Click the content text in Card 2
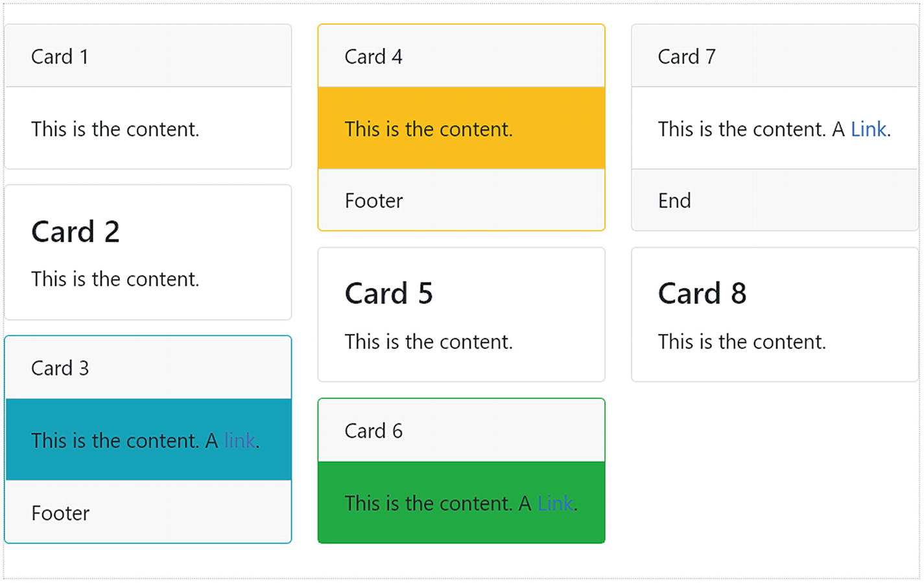Image resolution: width=924 pixels, height=583 pixels. coord(115,279)
